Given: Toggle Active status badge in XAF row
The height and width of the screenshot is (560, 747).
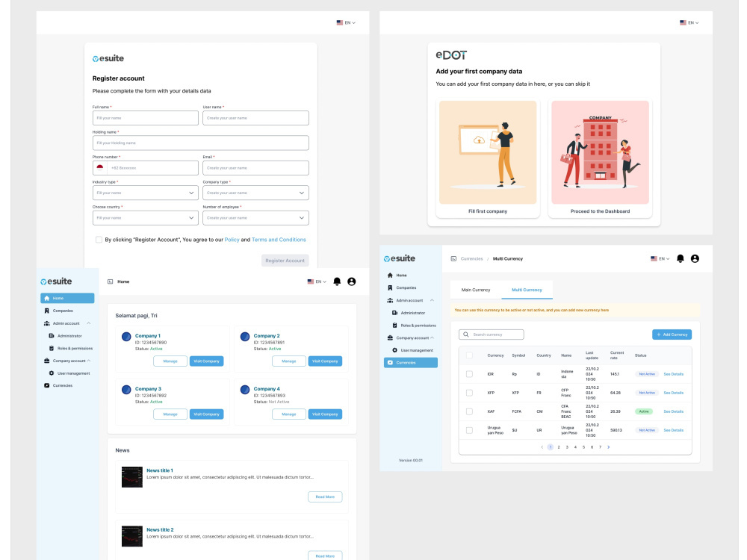Looking at the screenshot, I should pyautogui.click(x=644, y=411).
